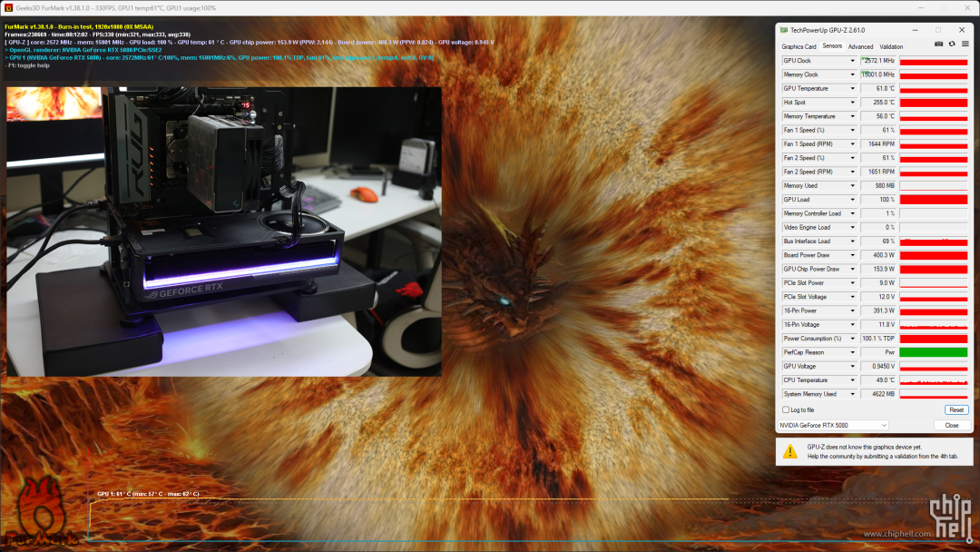Open the GPU Load sensor dropdown
The height and width of the screenshot is (552, 980).
852,200
